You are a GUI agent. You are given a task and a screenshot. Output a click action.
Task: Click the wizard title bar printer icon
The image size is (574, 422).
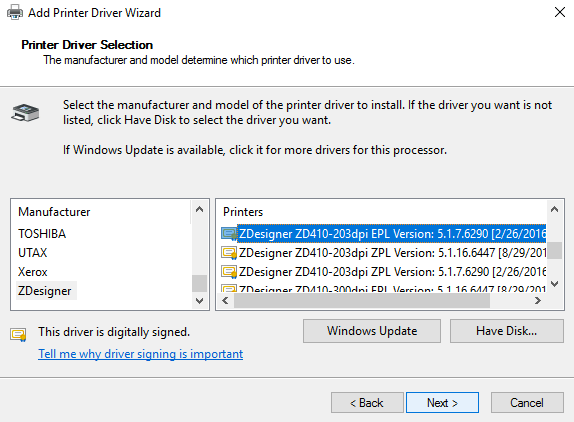(15, 12)
